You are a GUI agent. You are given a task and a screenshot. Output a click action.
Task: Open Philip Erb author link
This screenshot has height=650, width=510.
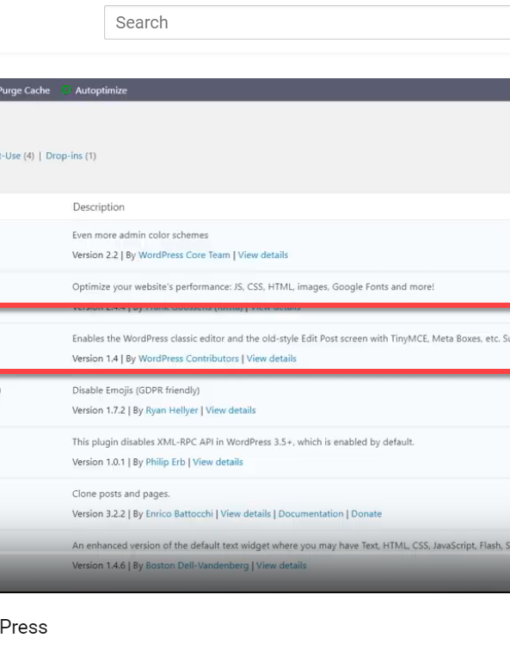click(165, 462)
